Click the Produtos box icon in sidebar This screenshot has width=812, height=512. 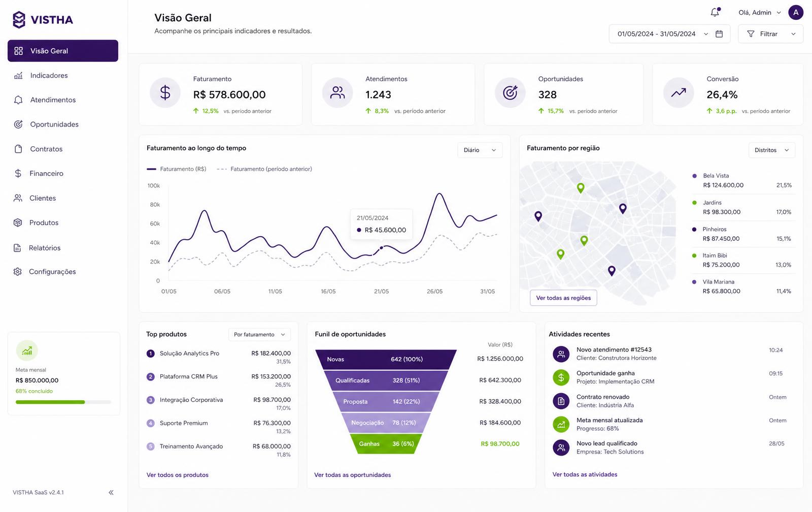[x=18, y=222]
